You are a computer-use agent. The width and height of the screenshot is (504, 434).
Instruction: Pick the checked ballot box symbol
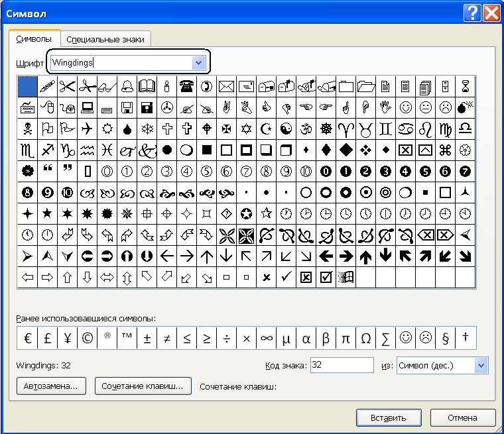(326, 277)
